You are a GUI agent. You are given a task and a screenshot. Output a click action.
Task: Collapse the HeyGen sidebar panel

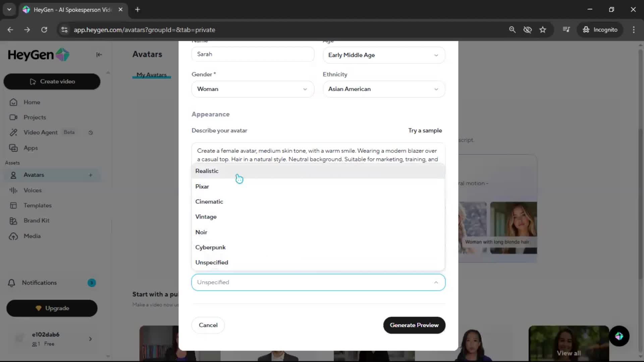[x=99, y=55]
